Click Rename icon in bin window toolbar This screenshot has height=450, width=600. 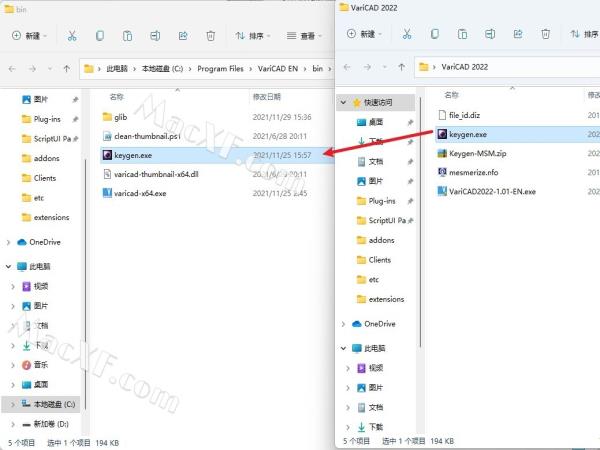point(155,36)
